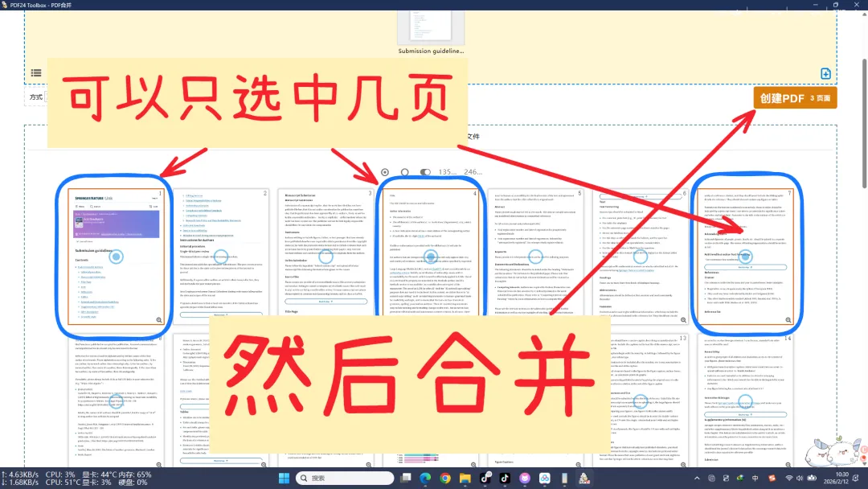
Task: Open the second TikTok taskbar icon
Action: (x=505, y=478)
